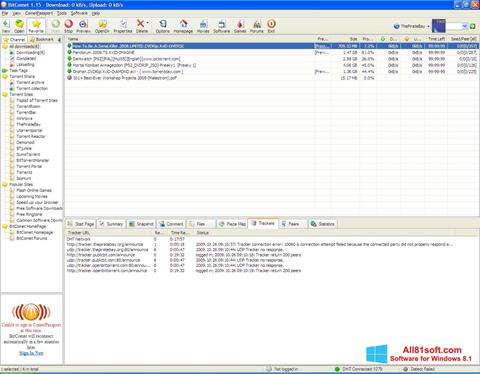Open the ThePirateBay search engine dropdown
This screenshot has width=480, height=374.
click(429, 26)
